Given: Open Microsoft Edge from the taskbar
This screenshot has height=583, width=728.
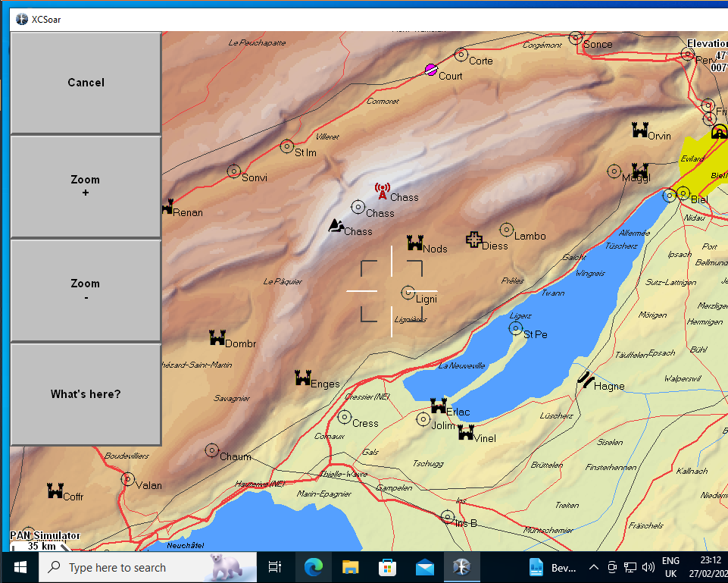Looking at the screenshot, I should tap(314, 567).
